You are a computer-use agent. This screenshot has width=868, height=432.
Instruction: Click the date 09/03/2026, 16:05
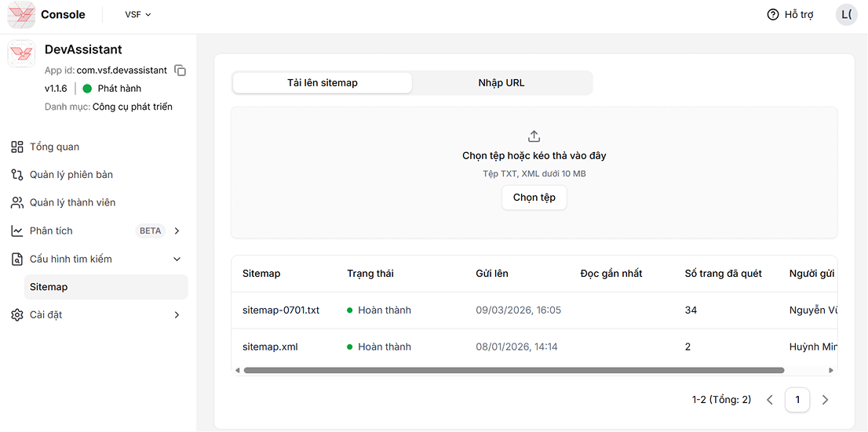519,310
